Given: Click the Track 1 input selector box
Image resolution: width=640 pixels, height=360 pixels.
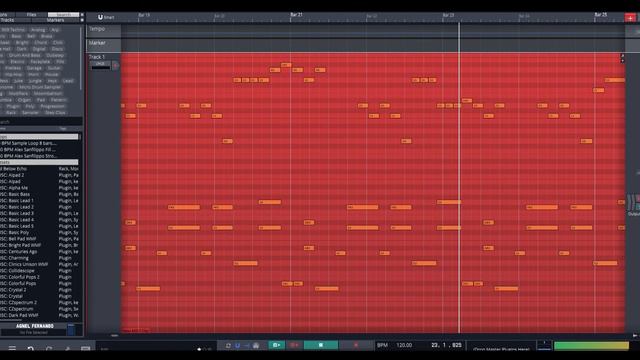Looking at the screenshot, I should pos(100,65).
